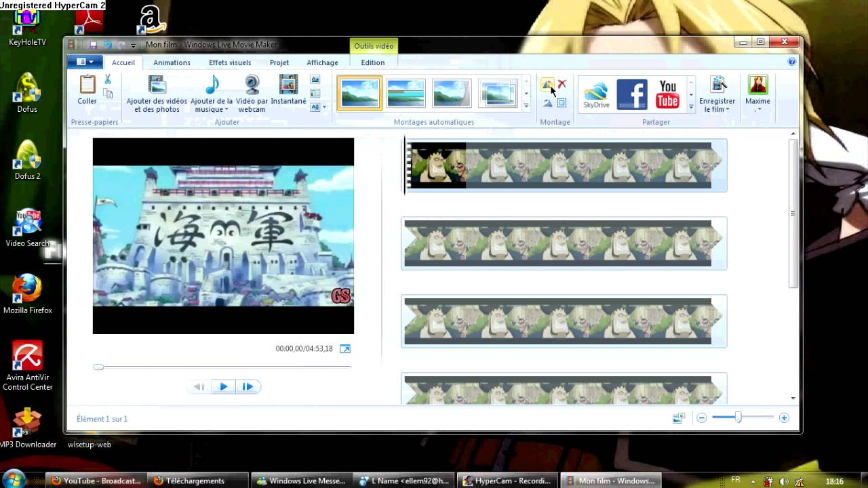The width and height of the screenshot is (868, 488).
Task: Add a title with the top text icon
Action: tap(315, 79)
